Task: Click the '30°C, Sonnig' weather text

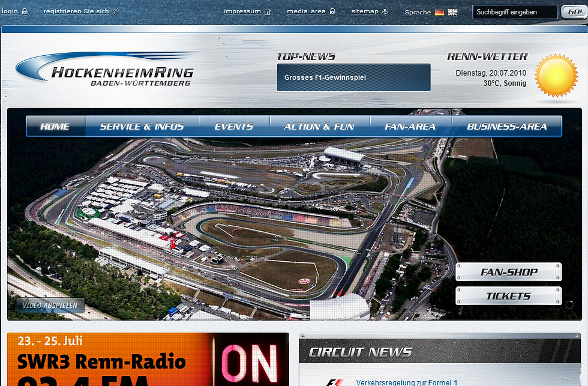Action: [x=505, y=83]
